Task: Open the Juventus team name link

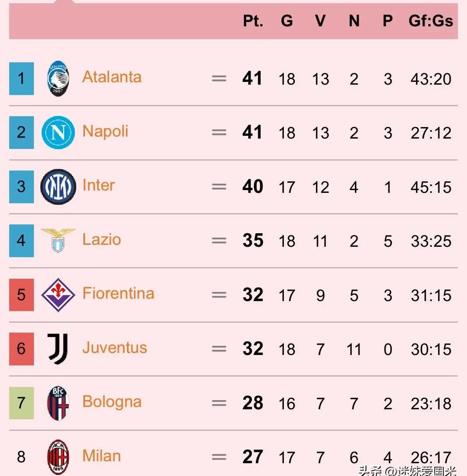Action: click(115, 348)
